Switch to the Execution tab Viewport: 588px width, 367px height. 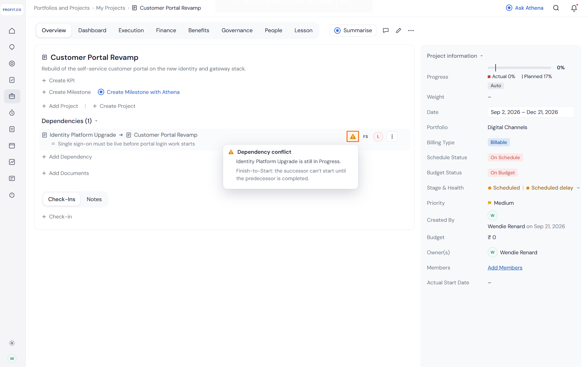point(131,30)
